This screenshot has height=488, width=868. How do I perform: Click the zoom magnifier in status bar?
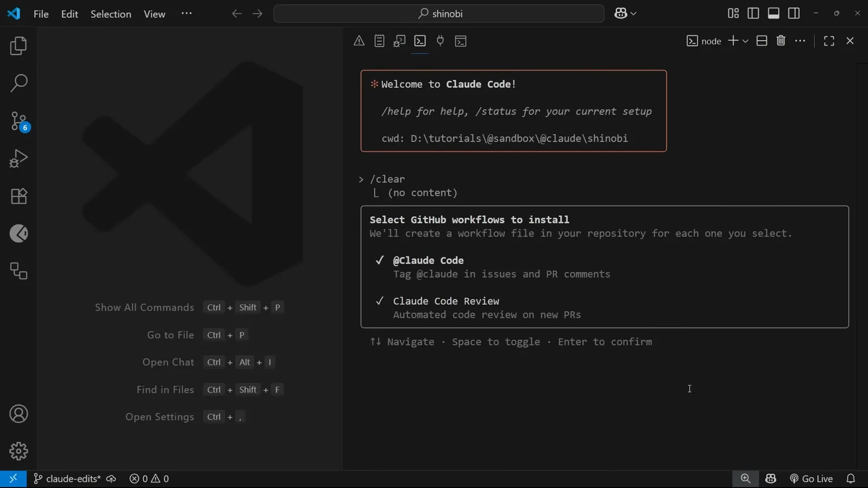(x=746, y=479)
